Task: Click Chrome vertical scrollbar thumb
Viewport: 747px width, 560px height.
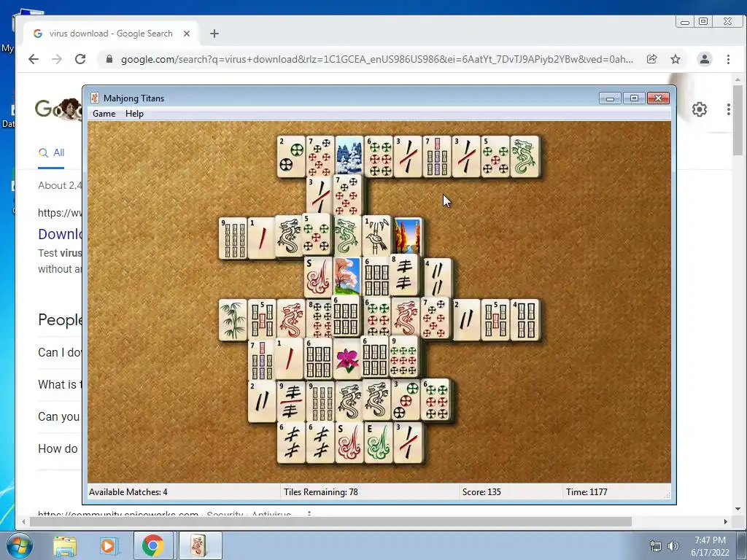Action: coord(738,120)
